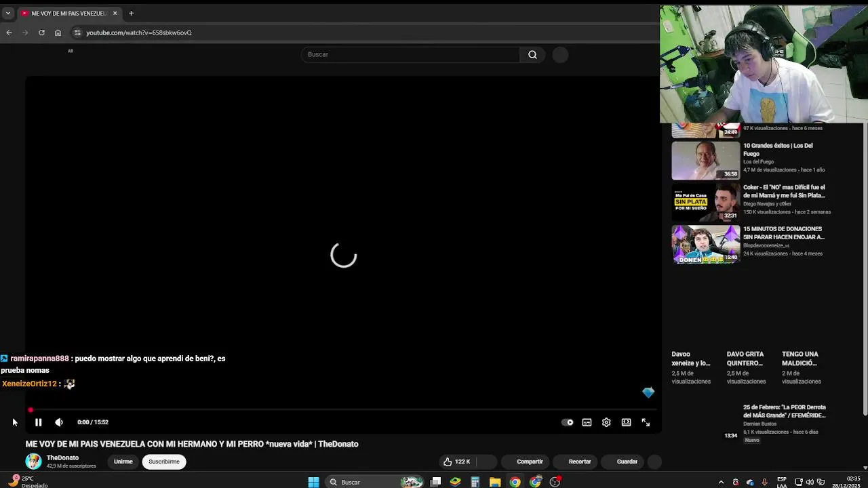Turn on subtitles with the captions icon
This screenshot has height=488, width=868.
click(587, 422)
